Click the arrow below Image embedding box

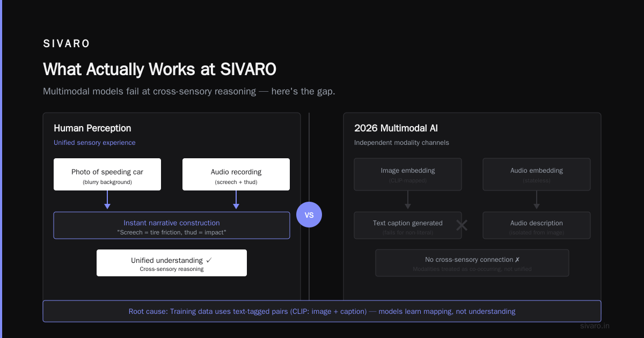pyautogui.click(x=408, y=200)
